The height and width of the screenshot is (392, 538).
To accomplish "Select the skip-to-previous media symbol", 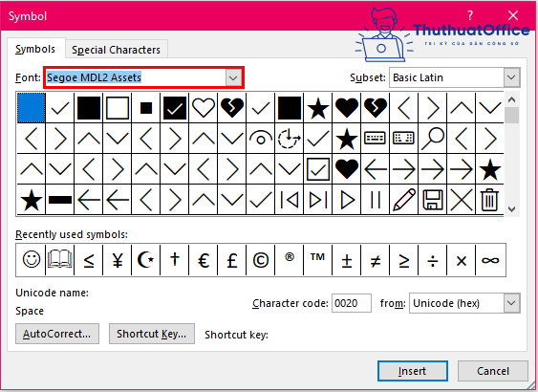I will click(290, 200).
